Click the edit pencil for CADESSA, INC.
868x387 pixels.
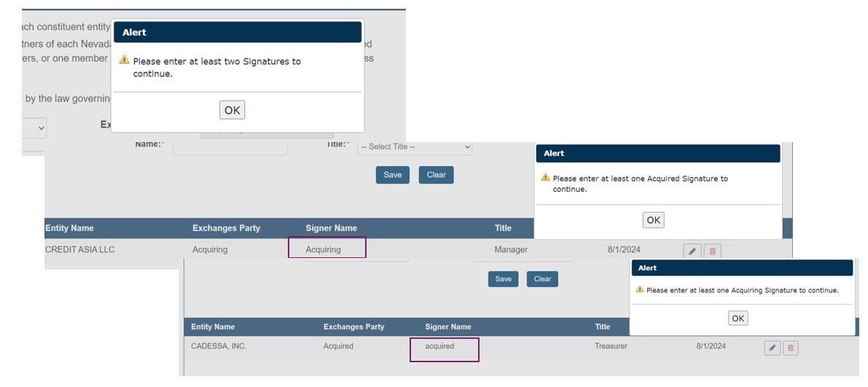click(773, 348)
